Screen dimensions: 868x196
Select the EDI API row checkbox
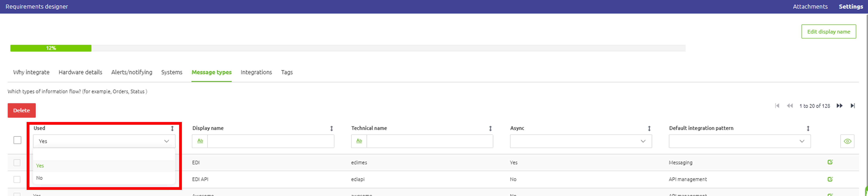17,179
